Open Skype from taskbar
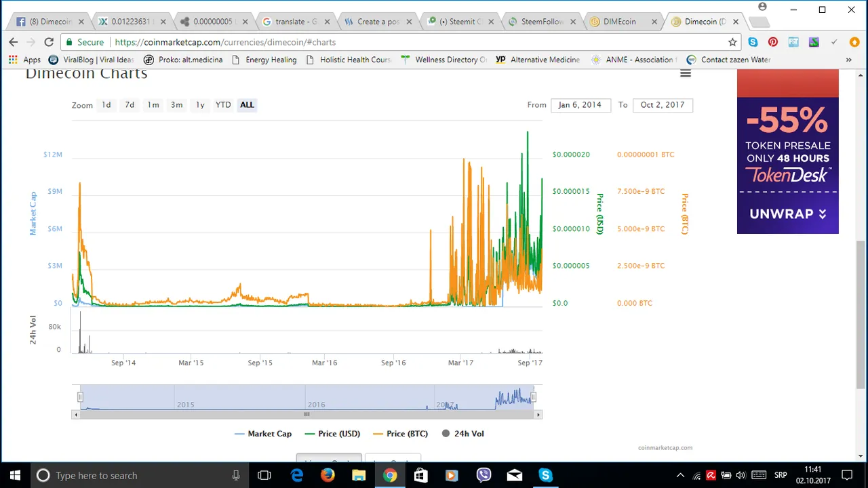868x488 pixels. pos(546,475)
